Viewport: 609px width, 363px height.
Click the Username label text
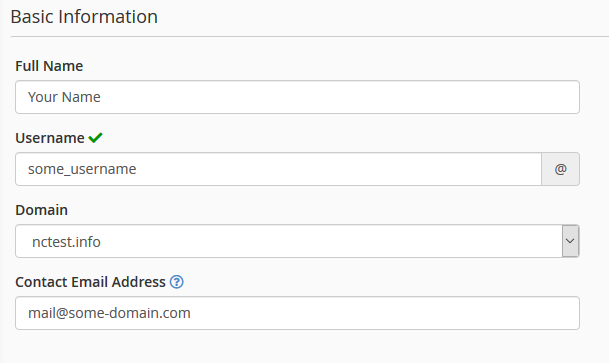[50, 138]
